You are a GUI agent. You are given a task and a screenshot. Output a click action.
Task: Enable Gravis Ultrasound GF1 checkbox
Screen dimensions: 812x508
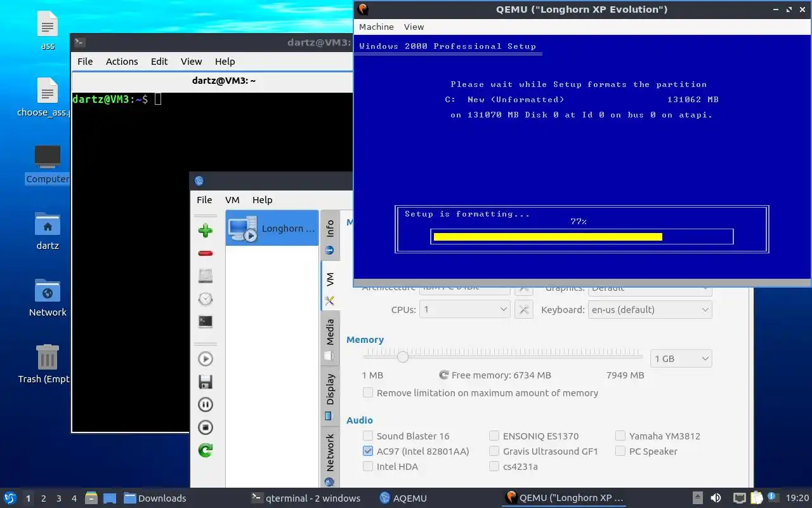494,451
